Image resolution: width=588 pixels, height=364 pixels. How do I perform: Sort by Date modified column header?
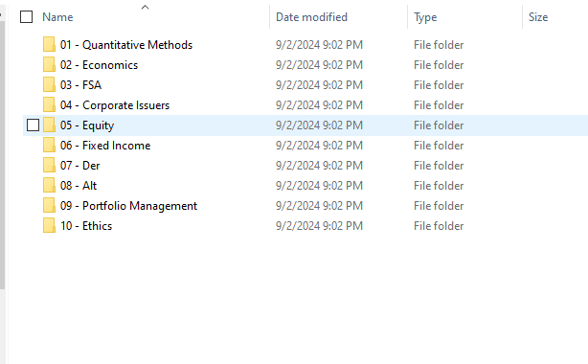click(x=311, y=17)
